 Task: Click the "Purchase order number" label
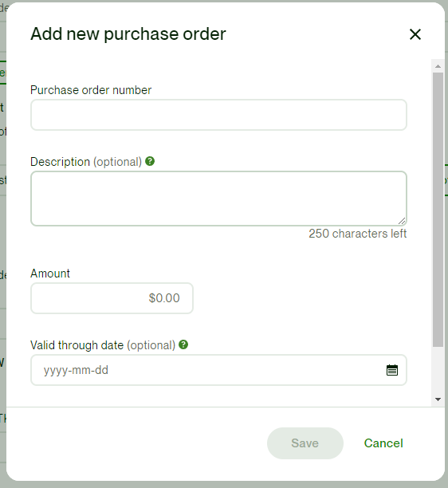coord(91,90)
